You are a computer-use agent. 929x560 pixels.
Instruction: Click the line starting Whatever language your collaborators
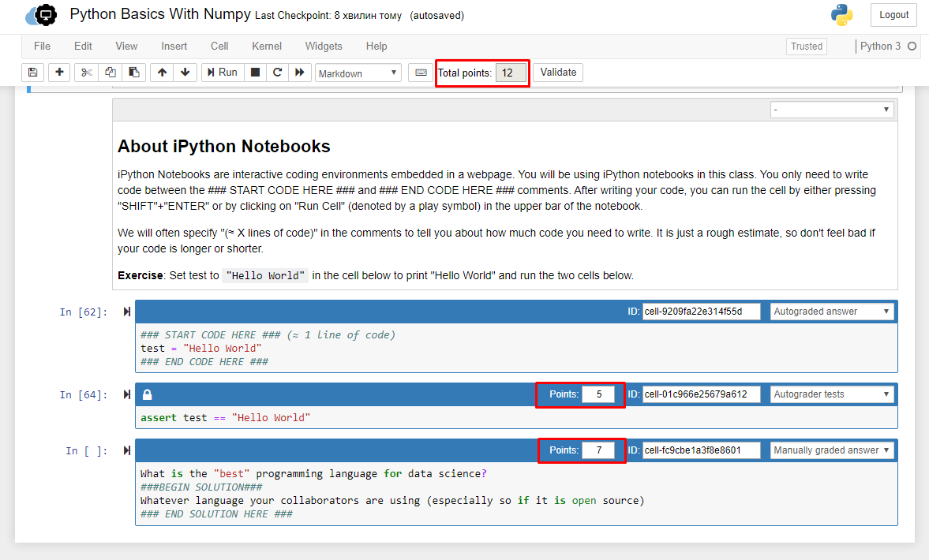tap(392, 501)
